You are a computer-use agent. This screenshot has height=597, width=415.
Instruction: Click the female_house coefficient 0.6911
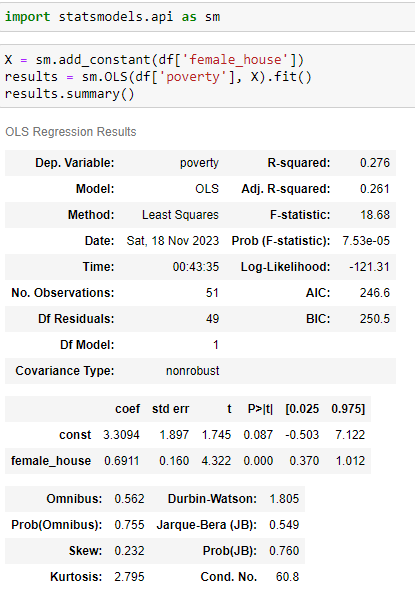[122, 461]
